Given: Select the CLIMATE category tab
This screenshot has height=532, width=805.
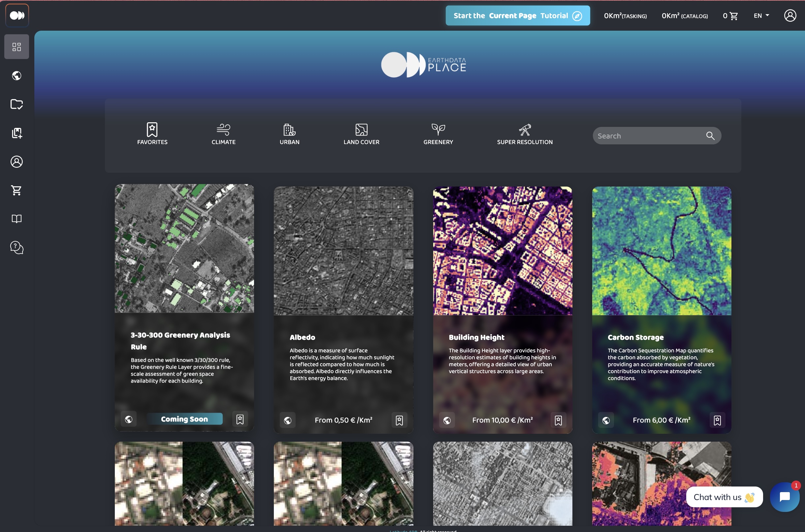Looking at the screenshot, I should pos(223,134).
